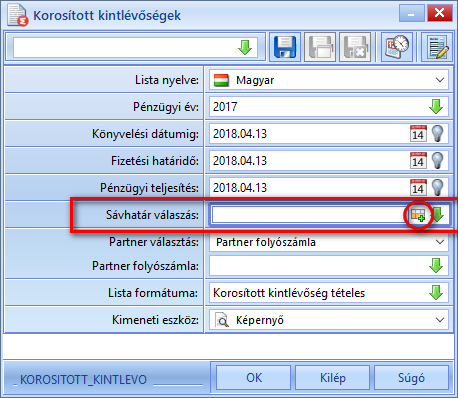
Task: Click the grayed delete-saved-settings floppy icon
Action: [x=355, y=47]
